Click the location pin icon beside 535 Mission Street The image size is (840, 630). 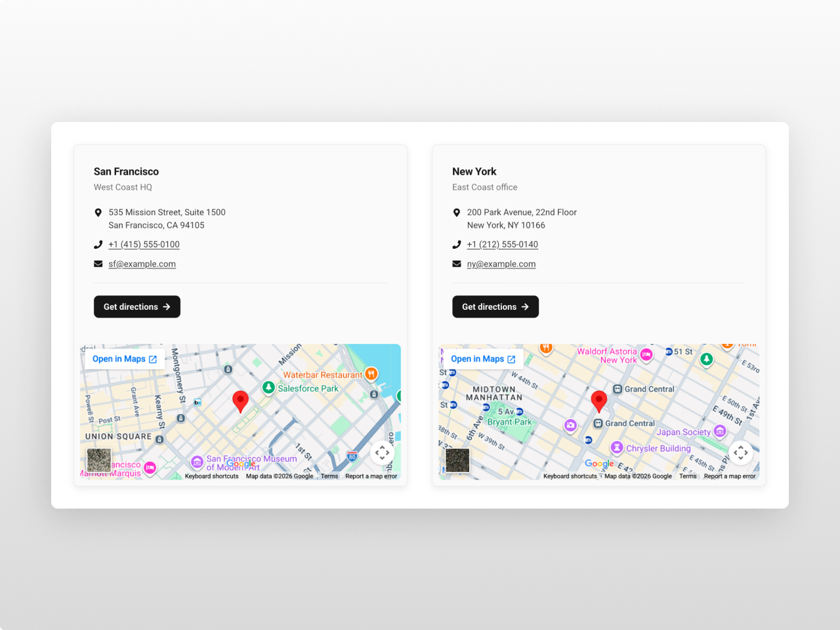point(98,213)
